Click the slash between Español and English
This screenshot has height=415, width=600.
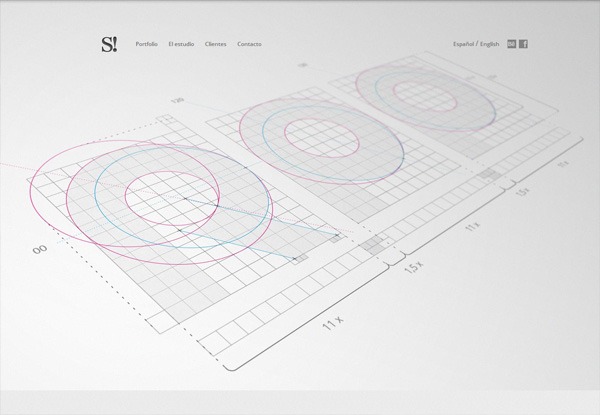477,44
